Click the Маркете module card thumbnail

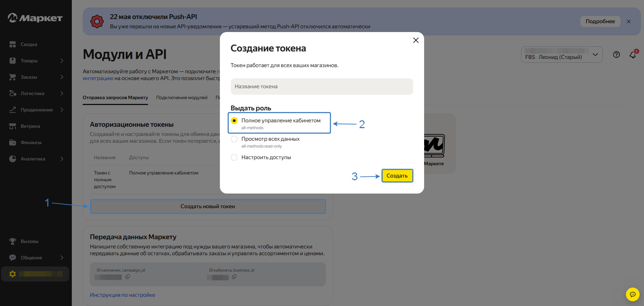434,146
